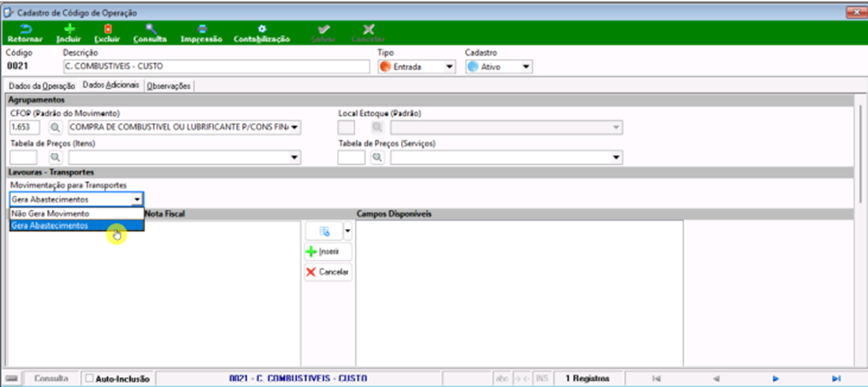Go to last record arrow
The height and width of the screenshot is (387, 868).
click(x=836, y=378)
